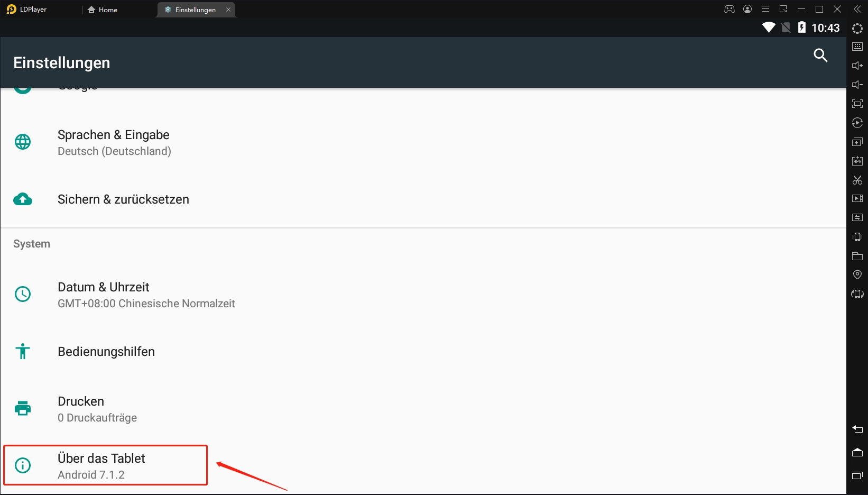868x495 pixels.
Task: Open Über das Tablet
Action: coord(423,466)
